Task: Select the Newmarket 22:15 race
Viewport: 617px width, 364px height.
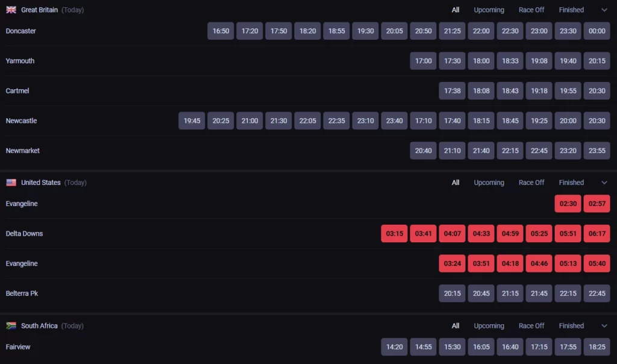Action: (x=510, y=151)
